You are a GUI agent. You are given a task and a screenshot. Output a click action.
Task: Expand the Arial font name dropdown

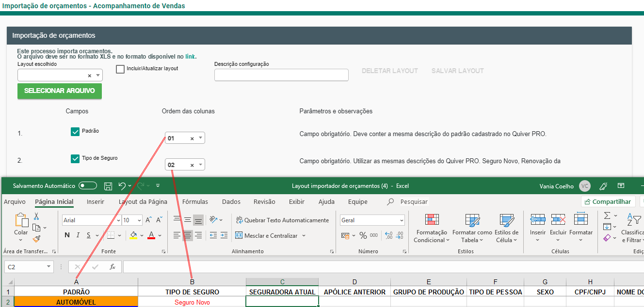[117, 220]
